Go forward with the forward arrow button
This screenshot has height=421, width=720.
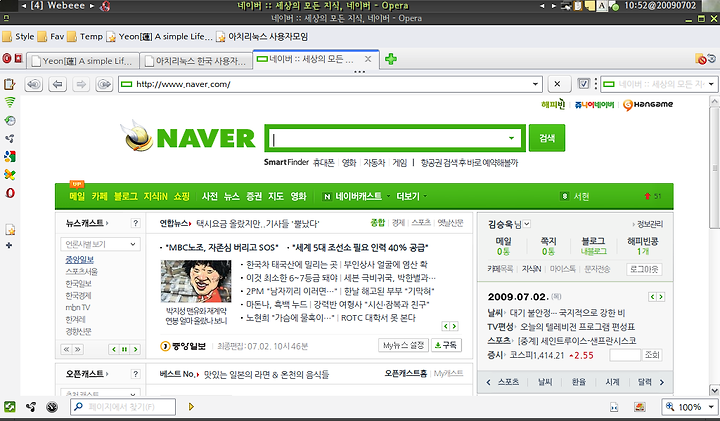pyautogui.click(x=81, y=84)
